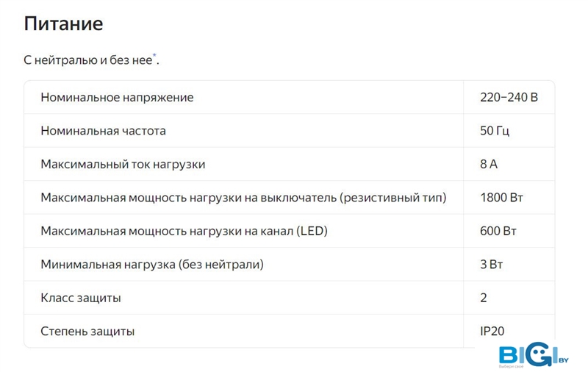Click the "Степень защиты" row label

click(87, 332)
